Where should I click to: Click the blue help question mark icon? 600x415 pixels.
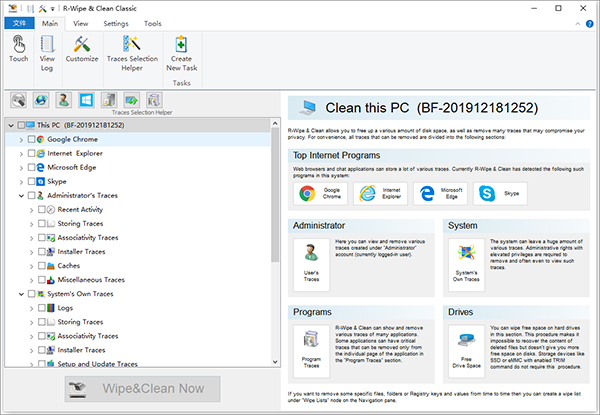pos(590,24)
